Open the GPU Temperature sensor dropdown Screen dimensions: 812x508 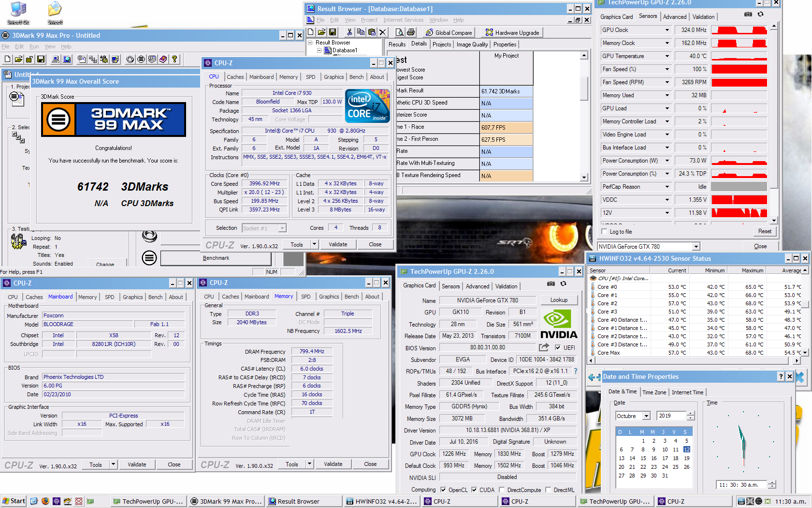click(667, 56)
